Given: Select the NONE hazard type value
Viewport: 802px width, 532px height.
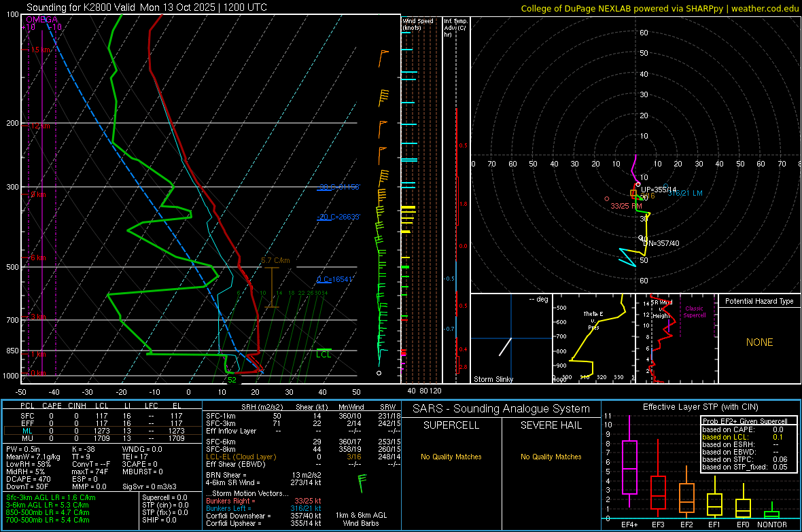Looking at the screenshot, I should click(x=759, y=342).
